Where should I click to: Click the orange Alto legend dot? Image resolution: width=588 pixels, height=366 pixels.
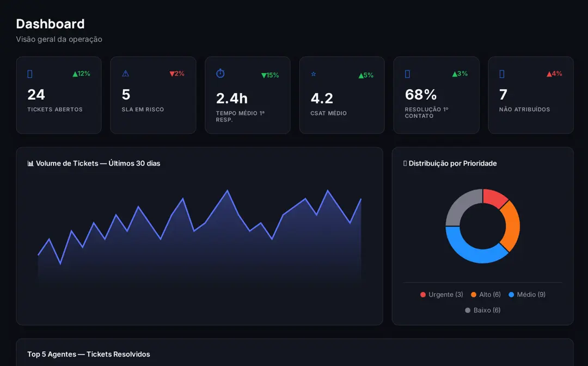point(474,295)
